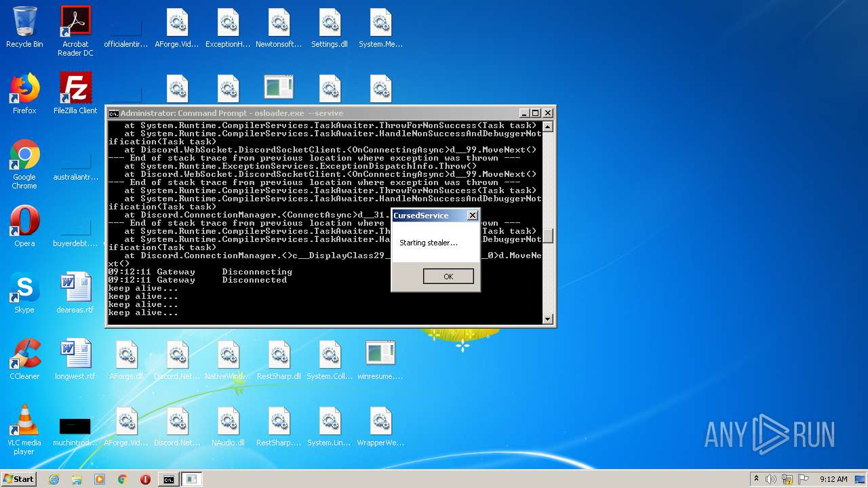Select the deareas.rtf document icon

75,293
